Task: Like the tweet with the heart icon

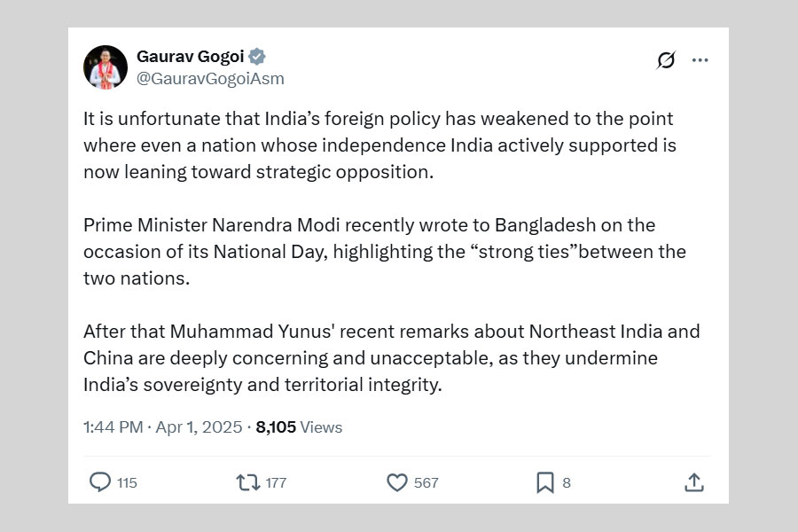Action: (397, 482)
